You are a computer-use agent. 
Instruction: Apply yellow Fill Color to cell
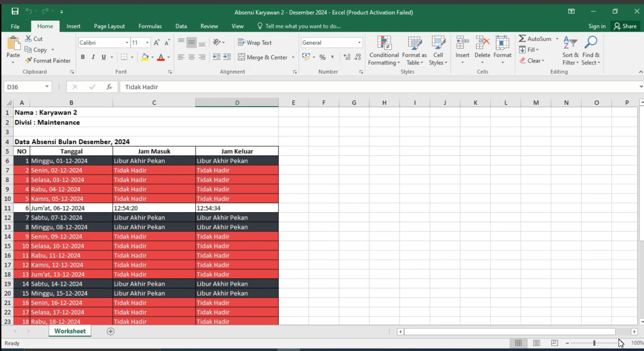pyautogui.click(x=145, y=57)
